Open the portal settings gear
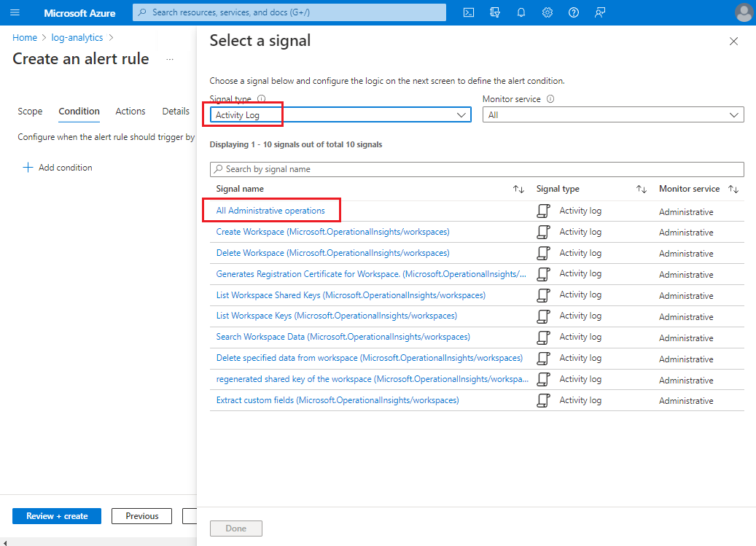756x546 pixels. tap(547, 12)
